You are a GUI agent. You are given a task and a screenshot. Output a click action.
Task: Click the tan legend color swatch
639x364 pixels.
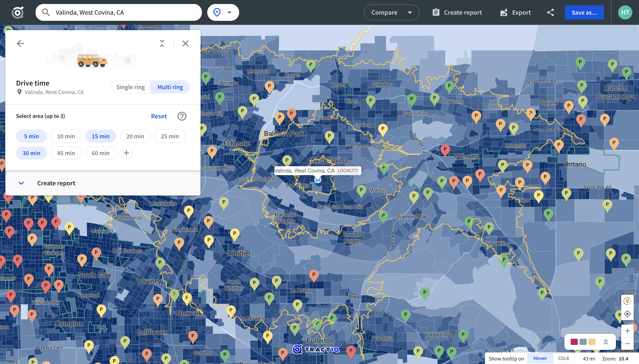(x=592, y=342)
